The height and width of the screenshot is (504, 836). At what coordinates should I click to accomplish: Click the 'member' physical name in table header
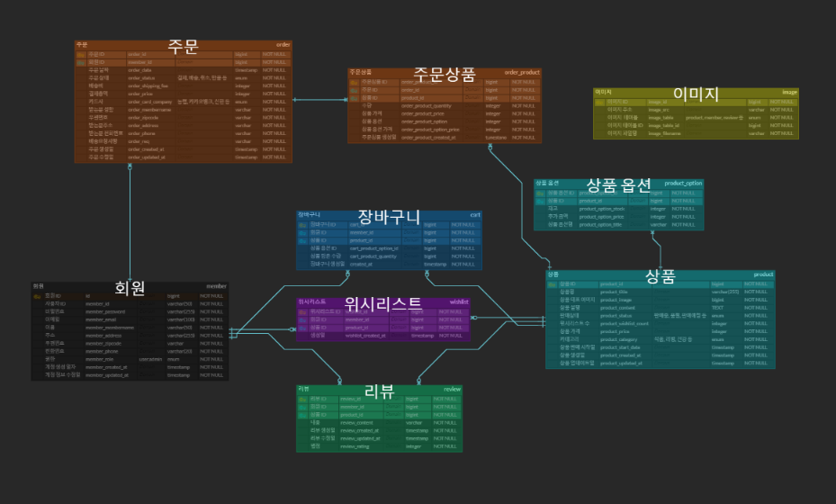point(217,286)
